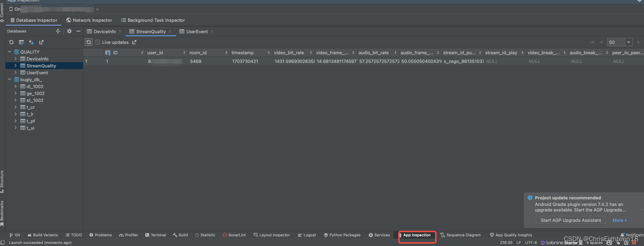Screen dimensions: 644x246
Task: Expand the StreamQuality table node
Action: (16, 66)
